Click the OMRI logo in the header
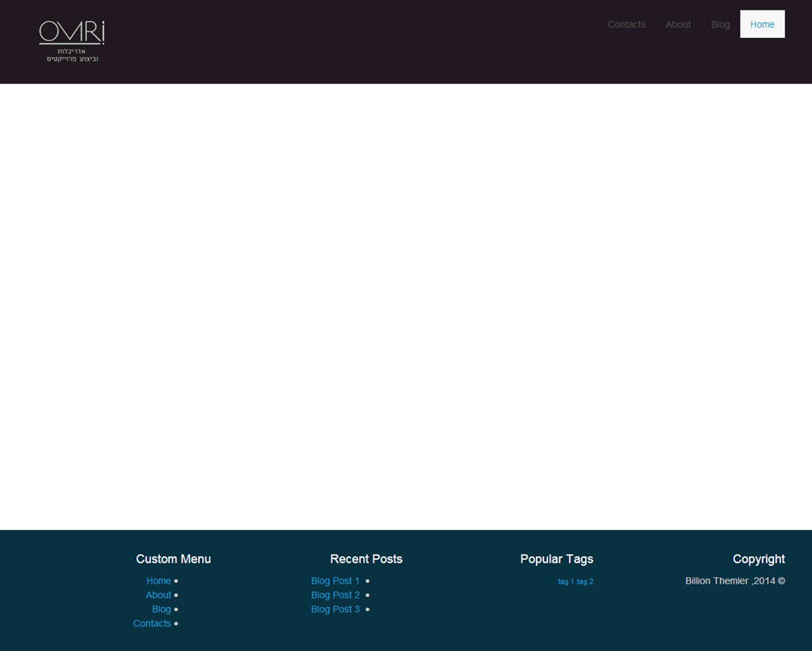Image resolution: width=812 pixels, height=651 pixels. 72,41
